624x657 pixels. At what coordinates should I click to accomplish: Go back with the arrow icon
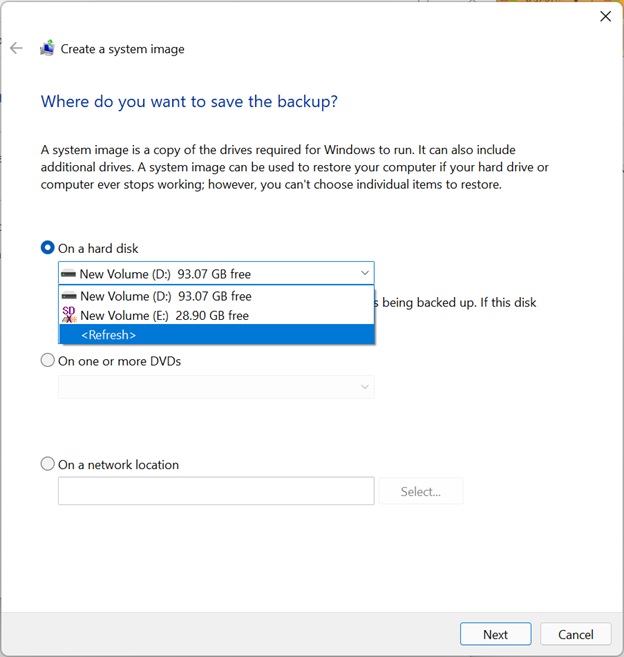(x=16, y=48)
